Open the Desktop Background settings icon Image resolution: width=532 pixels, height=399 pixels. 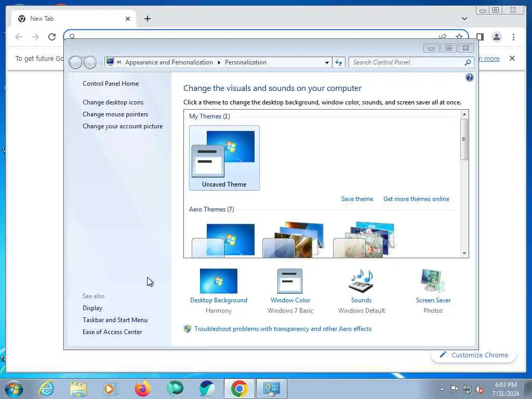[x=219, y=281]
